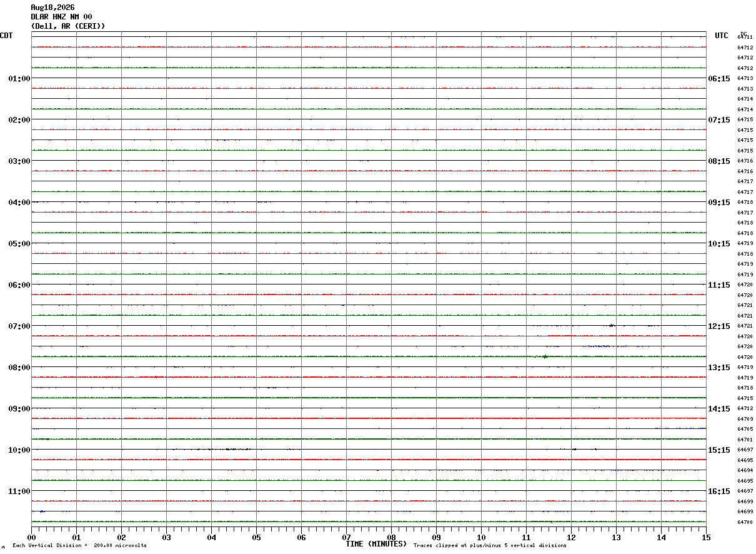Screen dimensions: 756x554
Task: Click the 64711 DC offset value at top
Action: [x=745, y=37]
